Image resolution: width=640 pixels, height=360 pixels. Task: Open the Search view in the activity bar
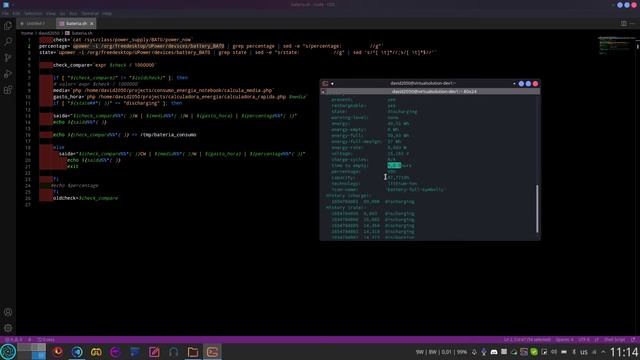pyautogui.click(x=8, y=42)
